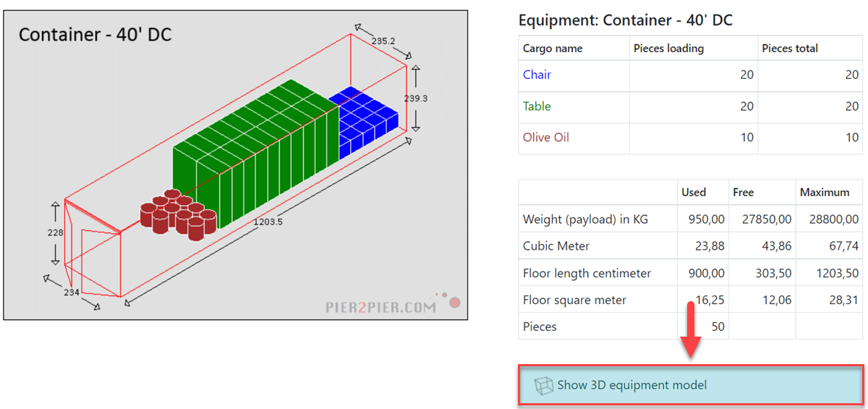Screen dimensions: 868x409
Task: Click the red Olive Oil drums
Action: click(x=178, y=214)
